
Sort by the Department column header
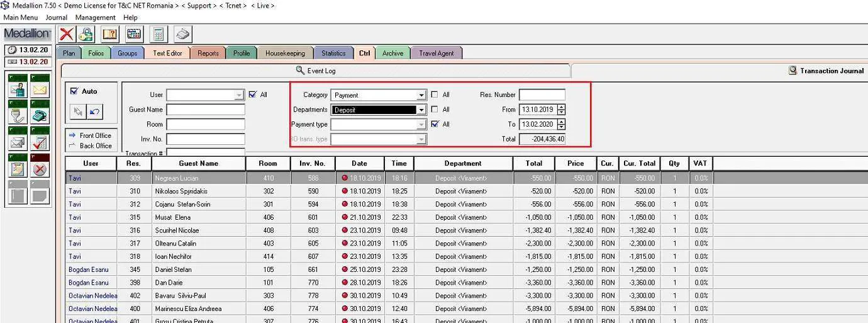(463, 163)
